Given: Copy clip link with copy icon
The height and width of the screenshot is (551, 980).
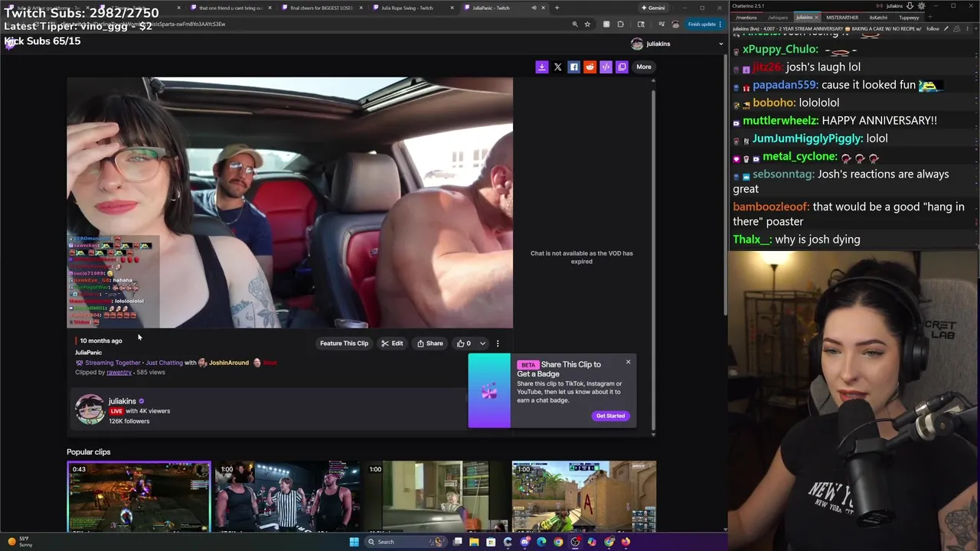Looking at the screenshot, I should click(622, 67).
